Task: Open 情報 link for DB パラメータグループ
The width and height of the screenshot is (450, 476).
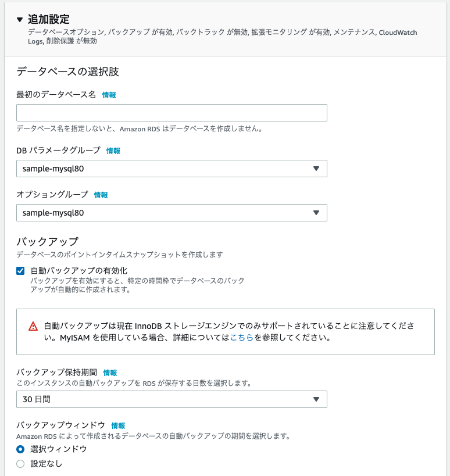Action: tap(113, 151)
